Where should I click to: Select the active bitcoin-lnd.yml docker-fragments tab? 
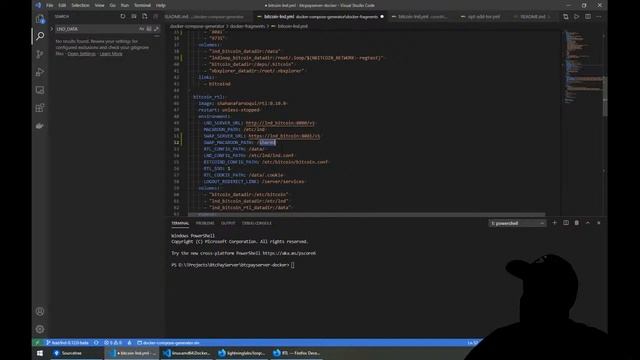320,17
